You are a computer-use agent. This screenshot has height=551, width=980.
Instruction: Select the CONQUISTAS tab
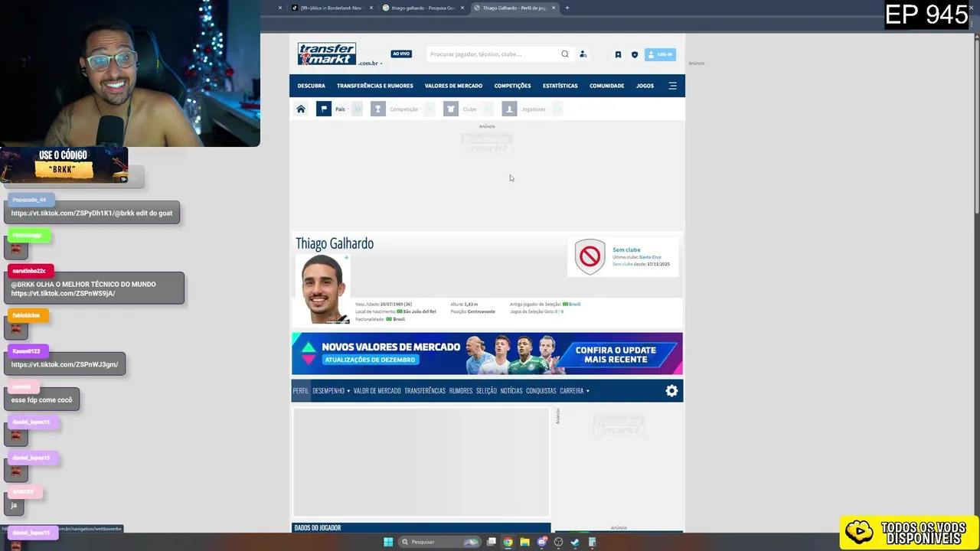541,391
